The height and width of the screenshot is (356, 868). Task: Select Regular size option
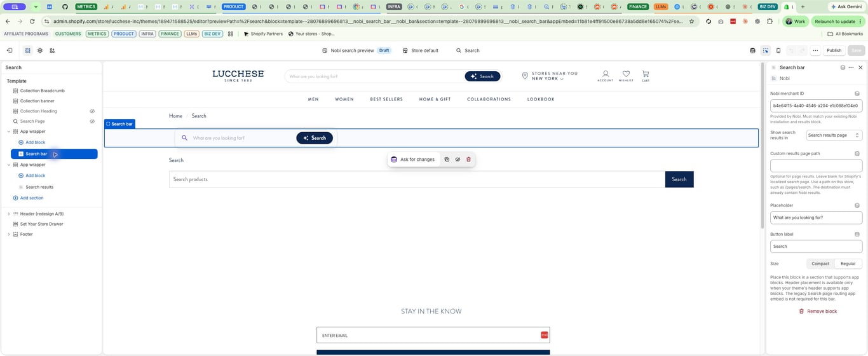[x=848, y=264]
